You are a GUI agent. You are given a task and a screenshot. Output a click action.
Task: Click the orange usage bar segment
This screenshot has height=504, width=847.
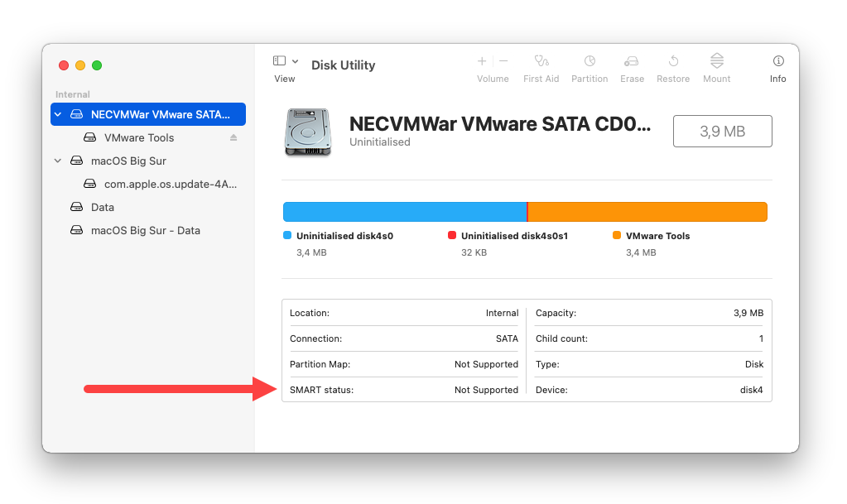(647, 212)
